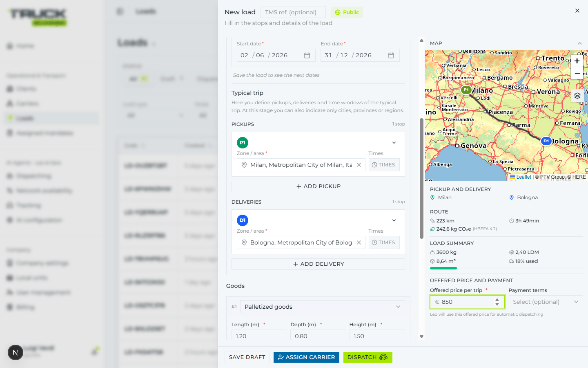The width and height of the screenshot is (588, 368).
Task: Open TIMES for the Milan pickup
Action: coord(384,165)
